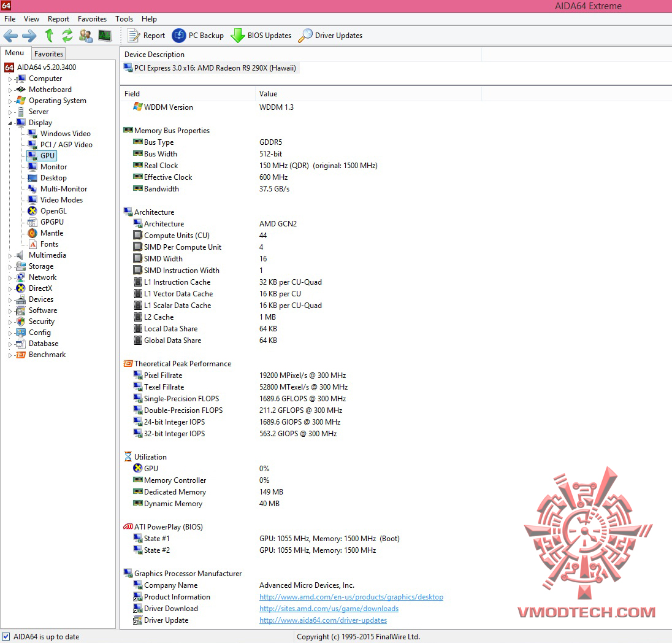Open Video Modes page
The image size is (672, 643).
pyautogui.click(x=61, y=200)
